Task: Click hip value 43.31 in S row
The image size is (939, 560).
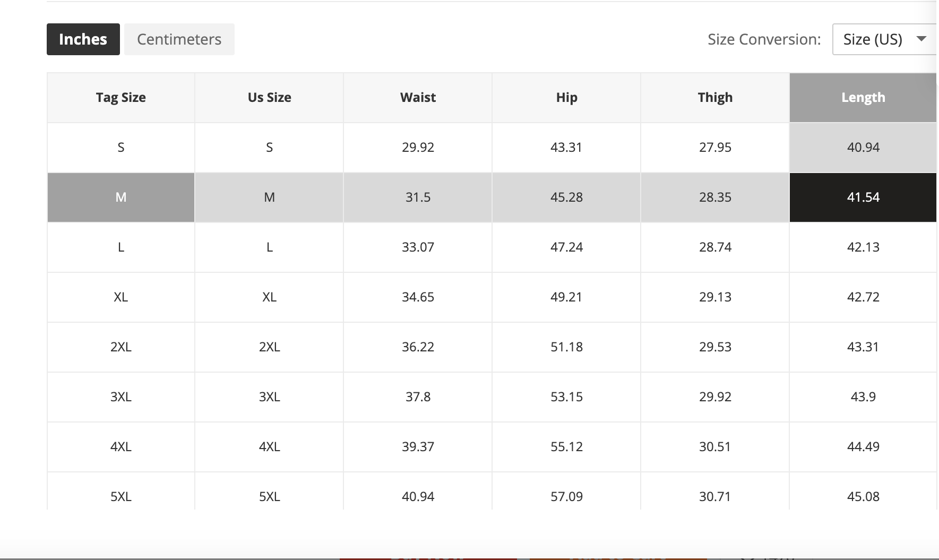Action: click(x=566, y=148)
